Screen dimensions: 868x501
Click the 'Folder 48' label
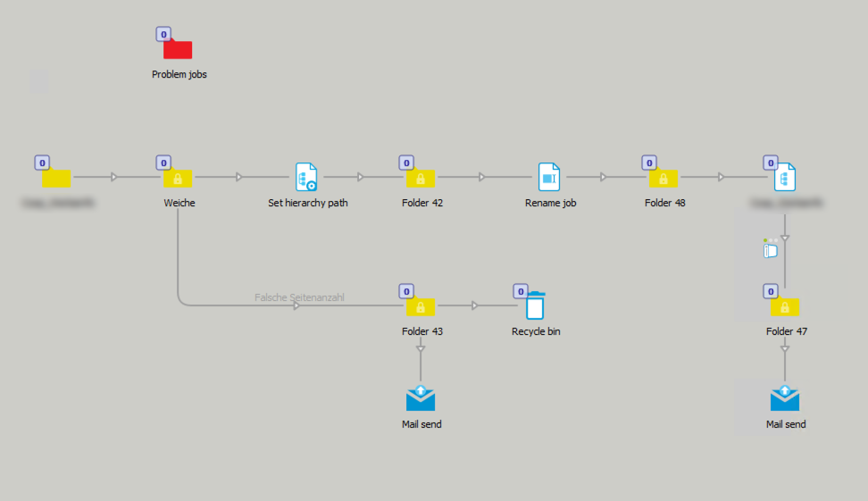664,203
